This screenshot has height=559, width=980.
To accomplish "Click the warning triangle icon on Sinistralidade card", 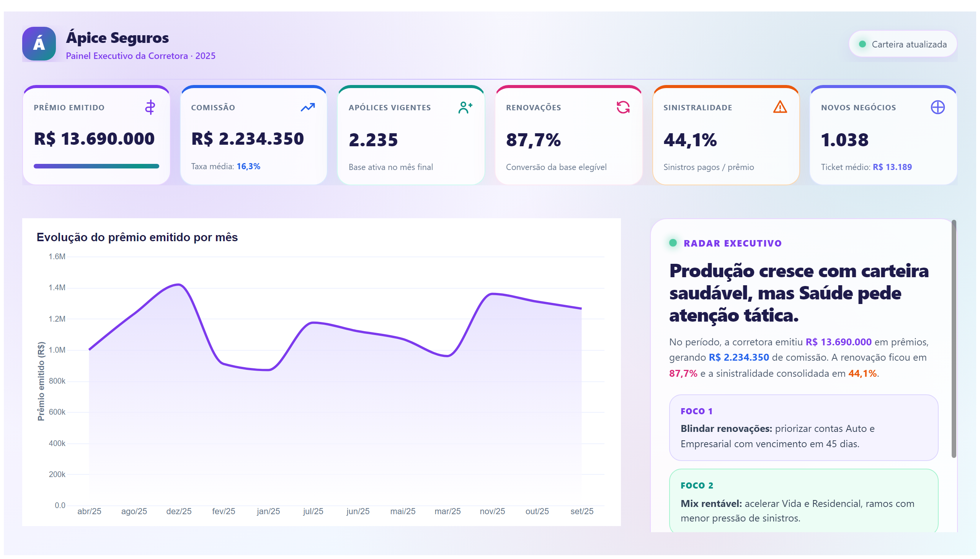I will click(780, 107).
